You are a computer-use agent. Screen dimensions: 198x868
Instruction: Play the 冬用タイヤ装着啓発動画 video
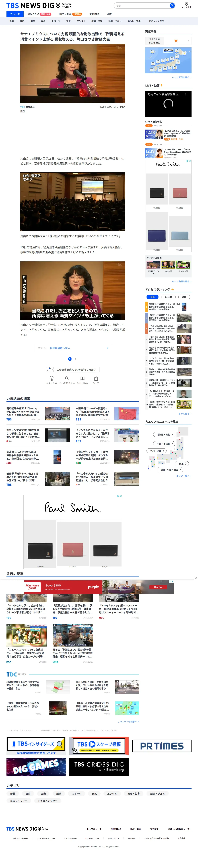pyautogui.click(x=168, y=103)
